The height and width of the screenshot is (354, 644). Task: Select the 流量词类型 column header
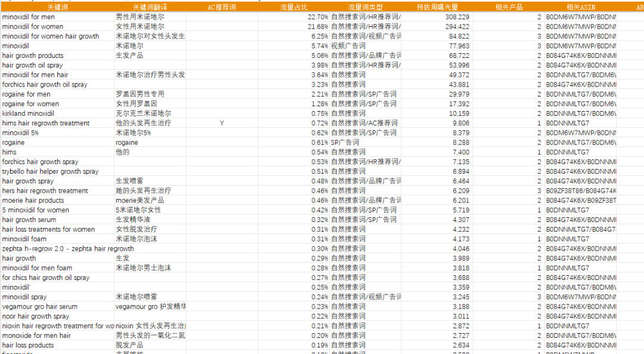coord(365,7)
